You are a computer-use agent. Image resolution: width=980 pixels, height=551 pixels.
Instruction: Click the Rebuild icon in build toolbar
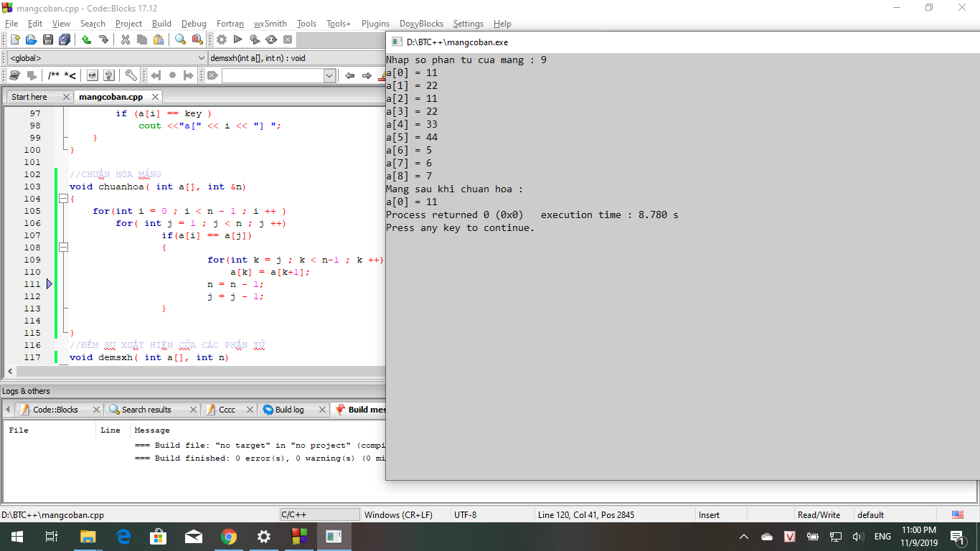click(x=271, y=39)
